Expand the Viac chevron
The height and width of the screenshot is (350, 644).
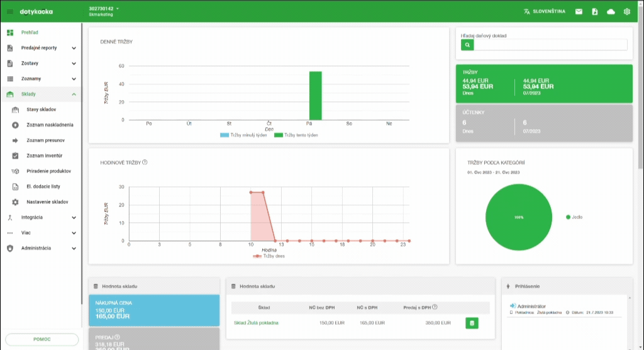[74, 233]
